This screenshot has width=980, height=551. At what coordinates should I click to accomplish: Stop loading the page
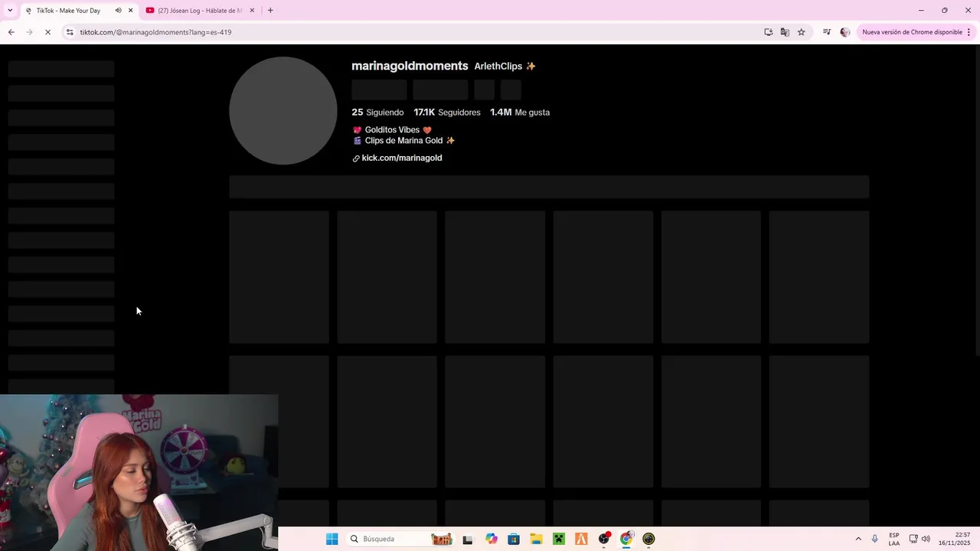[48, 32]
